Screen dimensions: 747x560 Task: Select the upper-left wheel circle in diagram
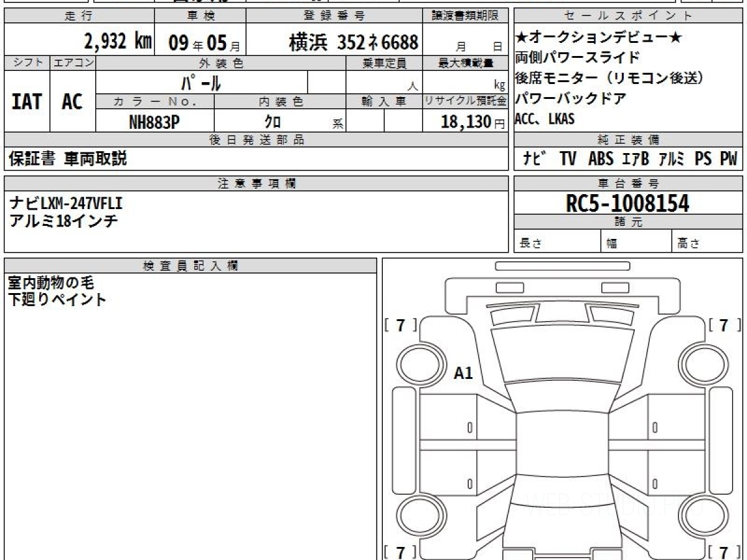(x=416, y=362)
